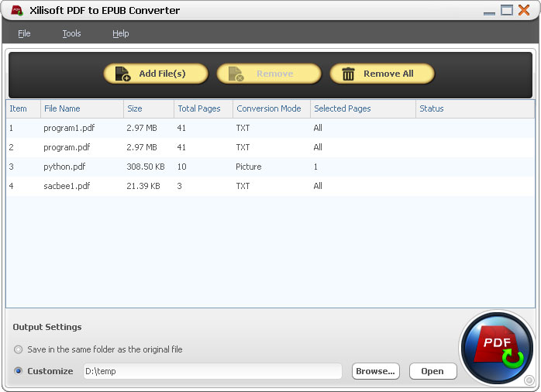Image resolution: width=541 pixels, height=392 pixels.
Task: Click the Xilisoft app icon in title bar
Action: coord(17,11)
